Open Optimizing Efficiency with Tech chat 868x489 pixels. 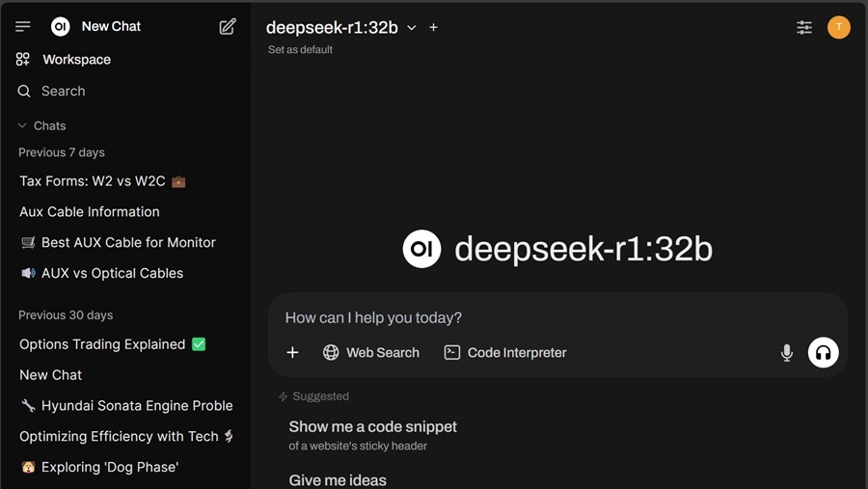click(126, 436)
